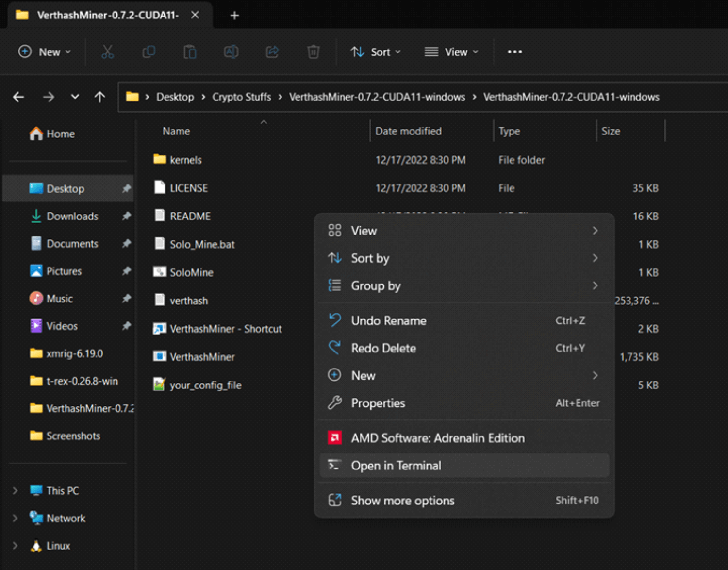Click chevron after Crypto Stuffs breadcrumb

[x=280, y=97]
